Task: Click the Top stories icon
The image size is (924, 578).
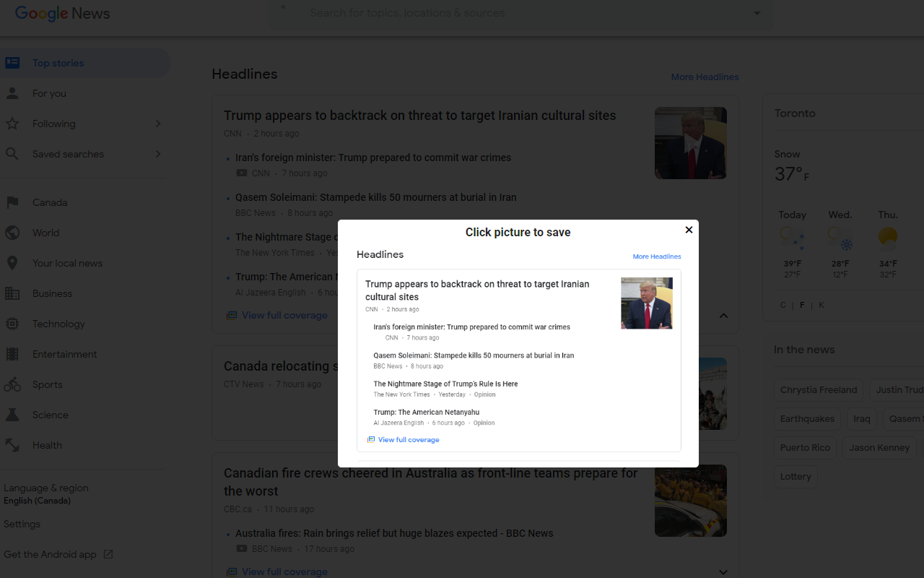Action: (12, 63)
